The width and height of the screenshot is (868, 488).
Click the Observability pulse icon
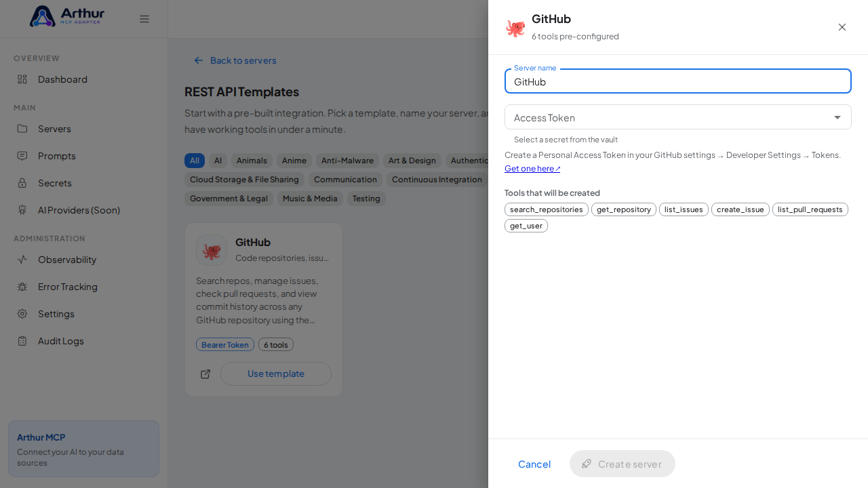pyautogui.click(x=22, y=260)
